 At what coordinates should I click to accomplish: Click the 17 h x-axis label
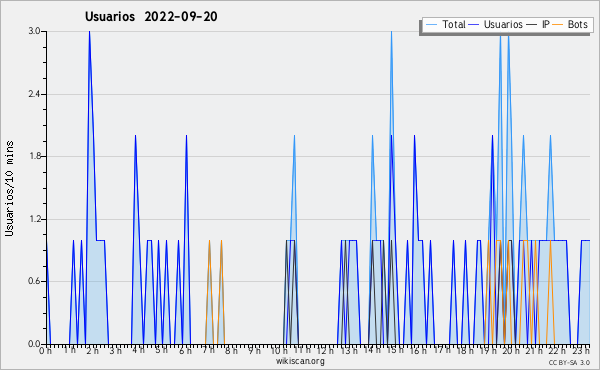[x=442, y=350]
